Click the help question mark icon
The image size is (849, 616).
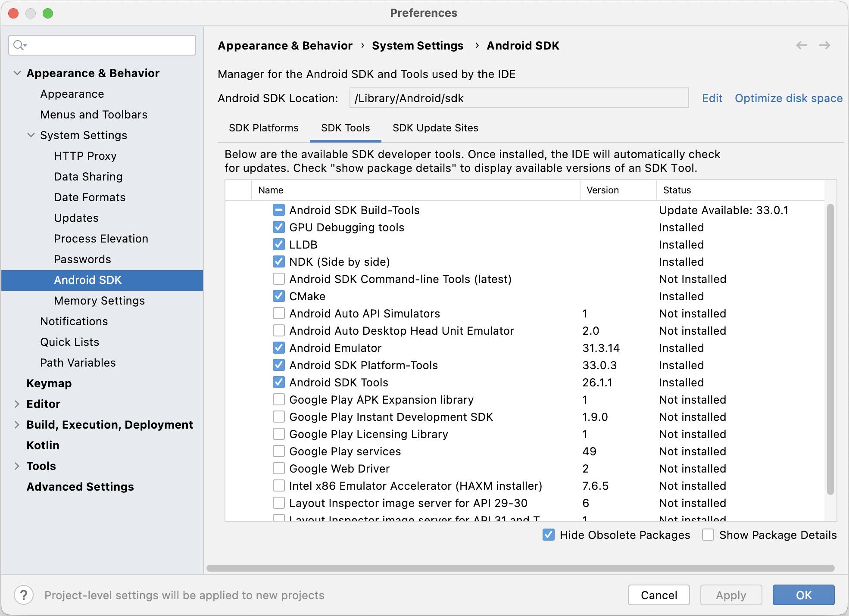point(24,595)
